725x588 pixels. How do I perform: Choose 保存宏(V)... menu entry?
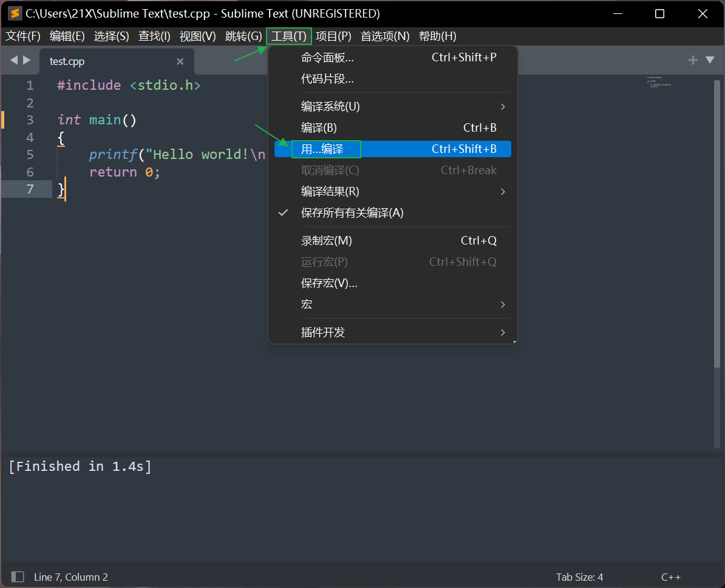point(392,283)
